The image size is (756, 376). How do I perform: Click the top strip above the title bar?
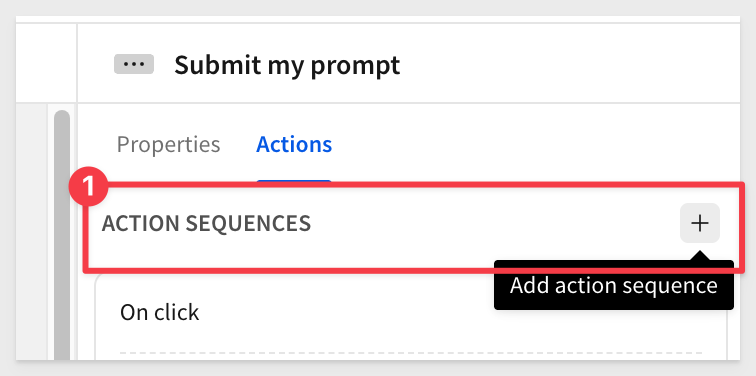tap(378, 19)
